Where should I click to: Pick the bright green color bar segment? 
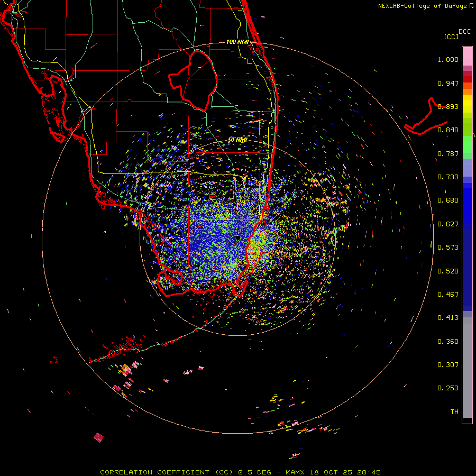467,144
